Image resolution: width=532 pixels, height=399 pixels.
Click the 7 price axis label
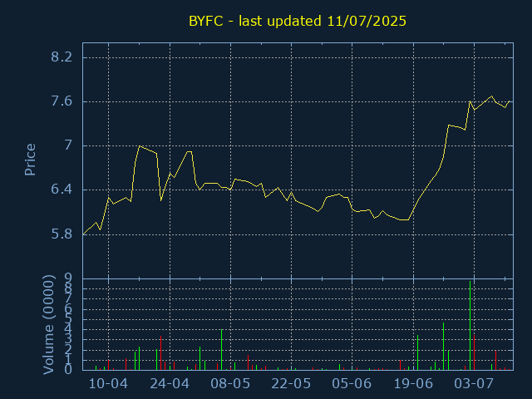(68, 145)
